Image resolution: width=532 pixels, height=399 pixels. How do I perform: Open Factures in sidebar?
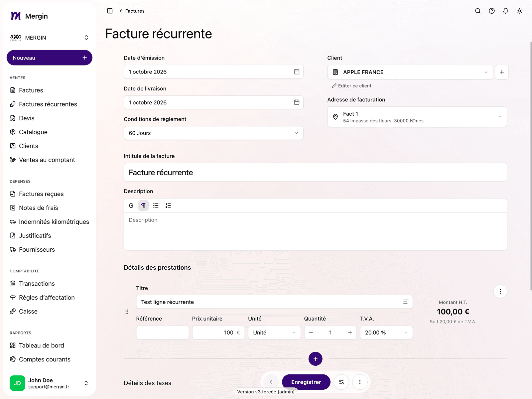click(31, 90)
